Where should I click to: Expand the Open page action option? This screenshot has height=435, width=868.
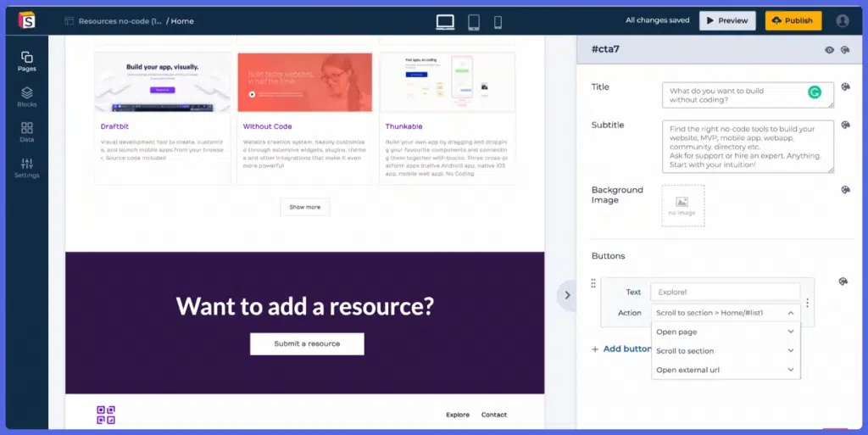coord(726,332)
